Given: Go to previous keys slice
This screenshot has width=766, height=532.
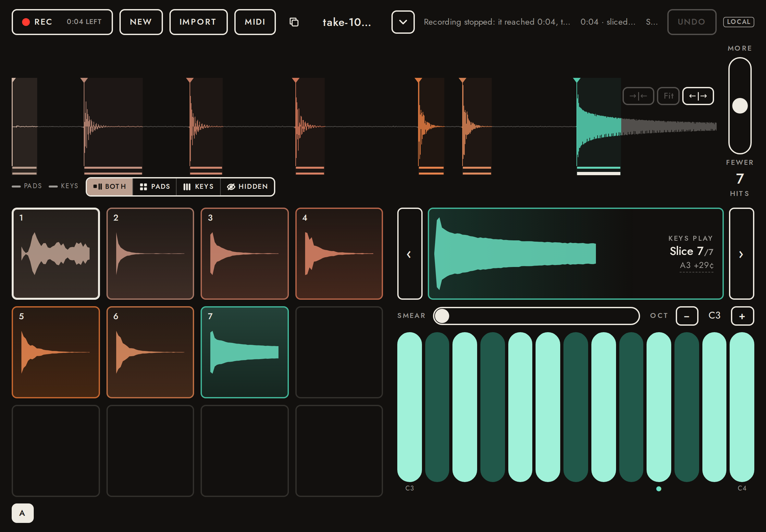Looking at the screenshot, I should (410, 254).
